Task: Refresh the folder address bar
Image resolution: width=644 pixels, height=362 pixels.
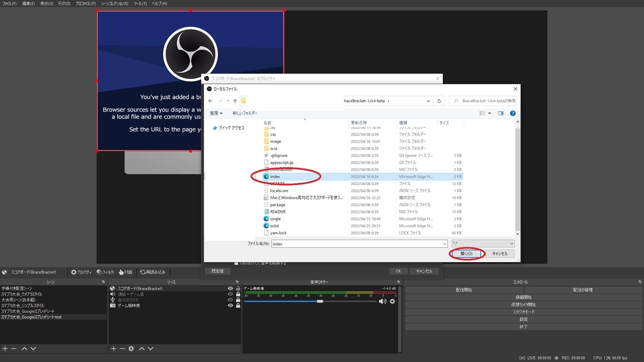Action: [x=440, y=101]
